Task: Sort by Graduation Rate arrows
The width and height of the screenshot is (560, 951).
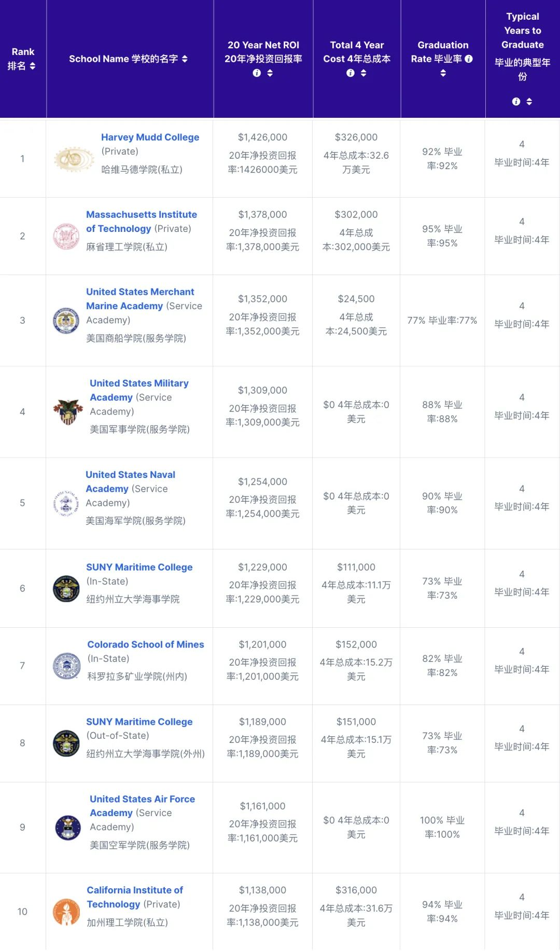Action: [x=443, y=73]
